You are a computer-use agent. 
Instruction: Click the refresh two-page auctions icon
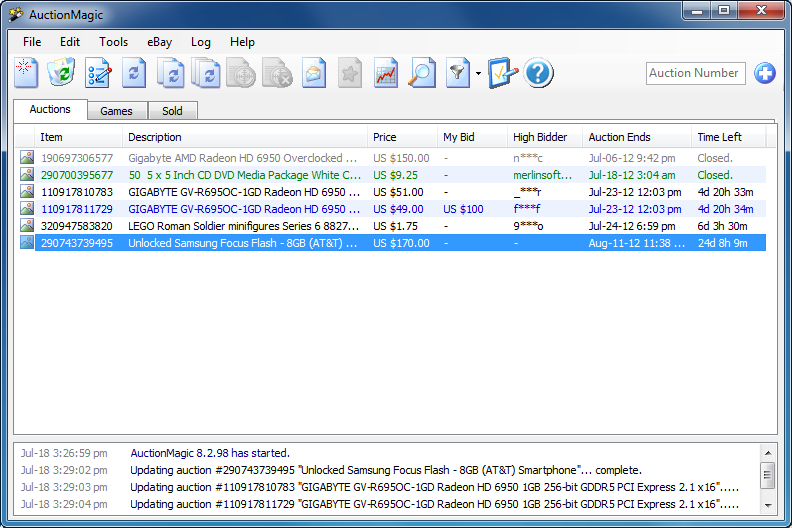pos(171,73)
